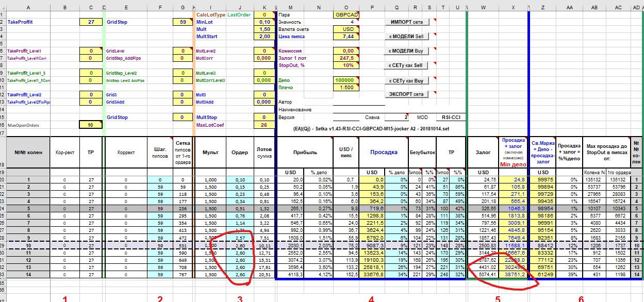Click the к МОДЕЛИ Buy button
This screenshot has height=302, width=644.
pos(406,51)
